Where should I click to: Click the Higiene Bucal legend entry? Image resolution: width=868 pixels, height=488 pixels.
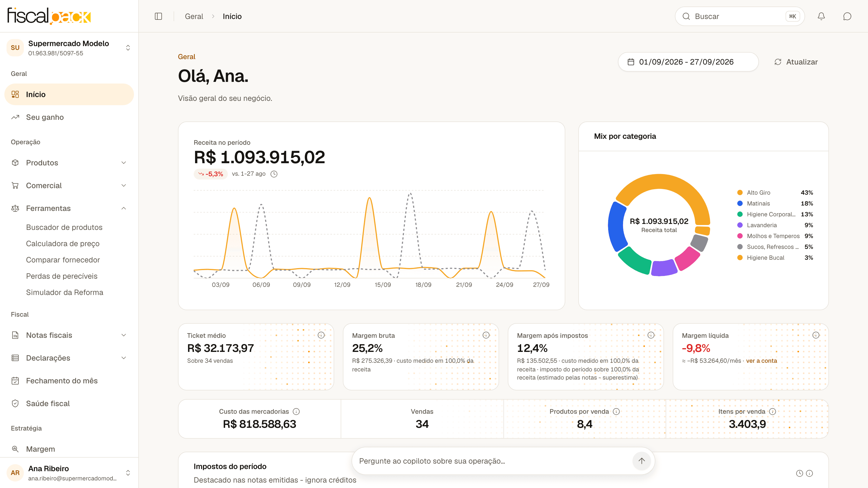click(x=775, y=258)
